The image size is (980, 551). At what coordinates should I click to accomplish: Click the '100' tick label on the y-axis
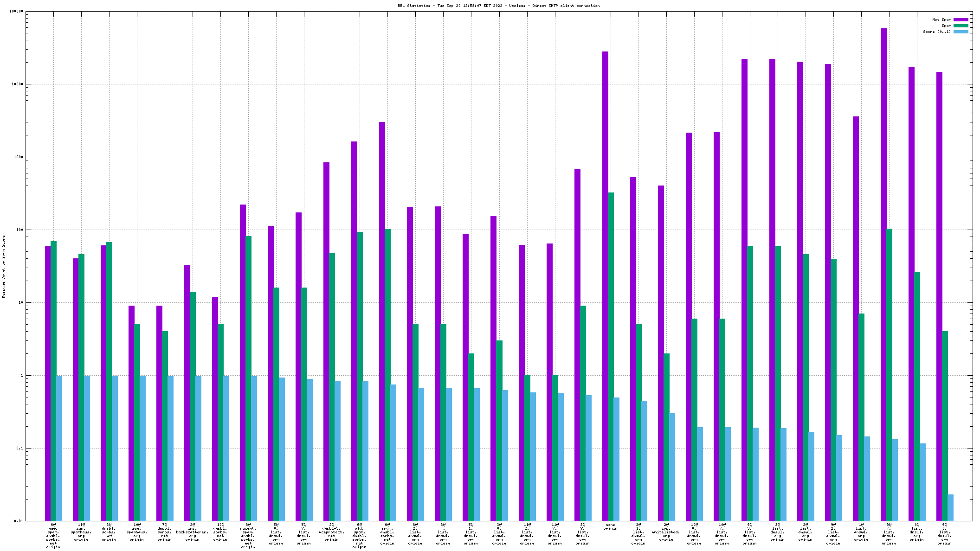(x=19, y=230)
